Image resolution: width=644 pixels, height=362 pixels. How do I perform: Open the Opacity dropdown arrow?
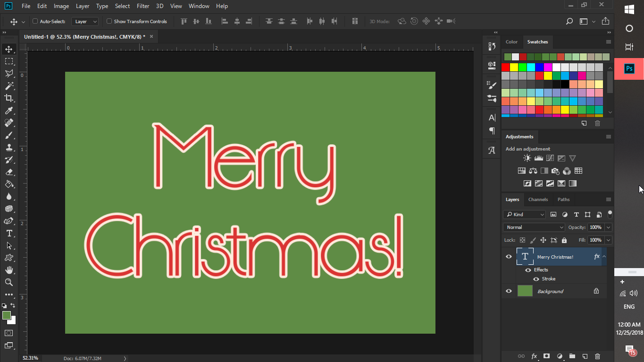pos(608,227)
